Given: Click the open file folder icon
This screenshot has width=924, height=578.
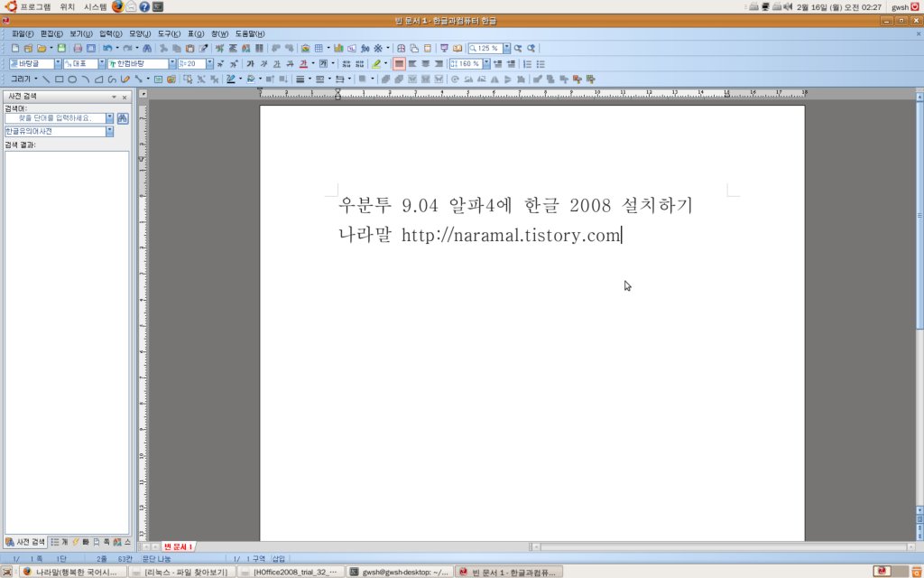Looking at the screenshot, I should 42,49.
